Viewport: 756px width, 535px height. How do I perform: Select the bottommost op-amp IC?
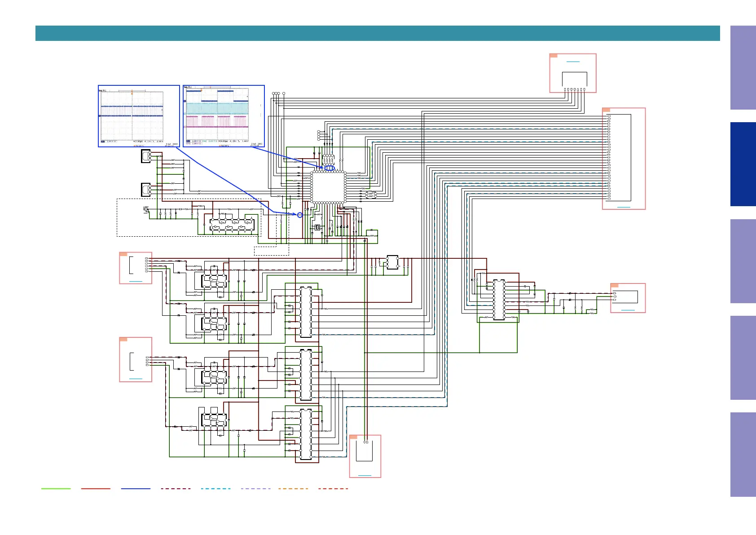tap(215, 420)
